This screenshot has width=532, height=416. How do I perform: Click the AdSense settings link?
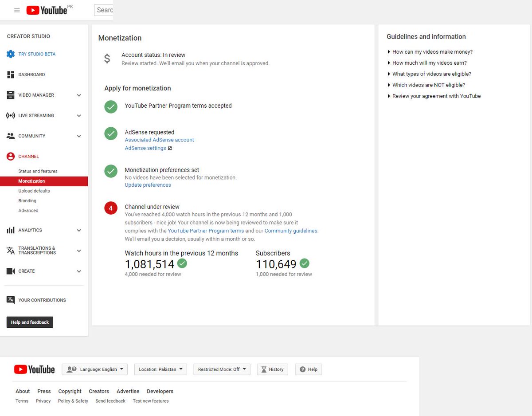[145, 148]
